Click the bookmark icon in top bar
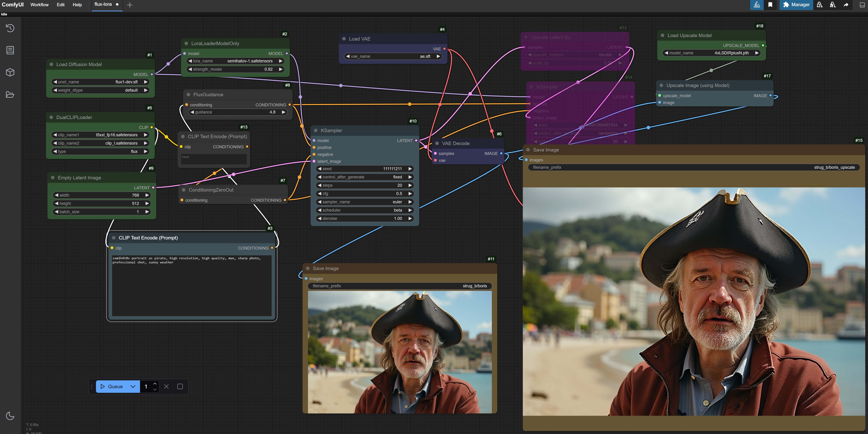The image size is (868, 434). click(x=770, y=5)
